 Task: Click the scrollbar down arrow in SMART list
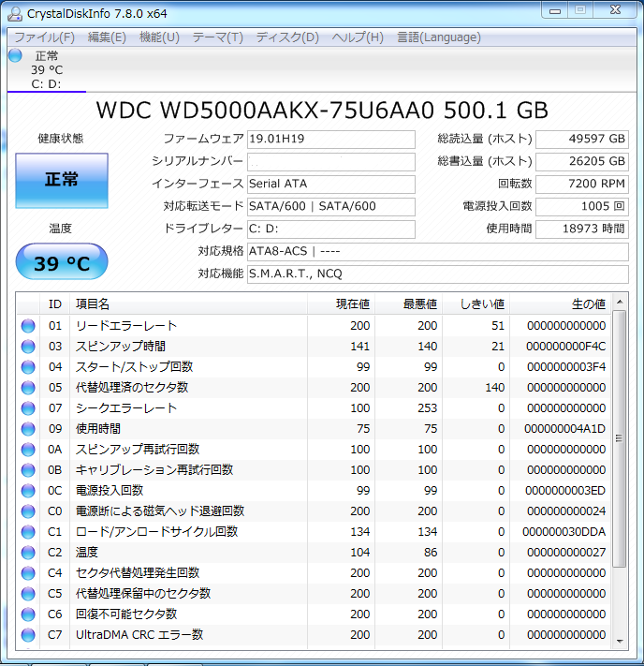coord(620,642)
